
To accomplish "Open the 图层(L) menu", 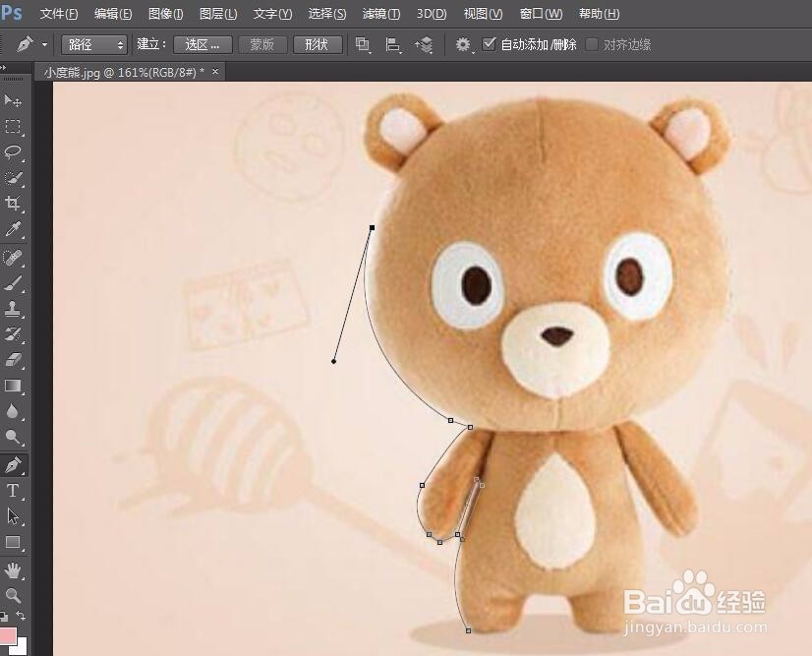I will click(x=218, y=14).
